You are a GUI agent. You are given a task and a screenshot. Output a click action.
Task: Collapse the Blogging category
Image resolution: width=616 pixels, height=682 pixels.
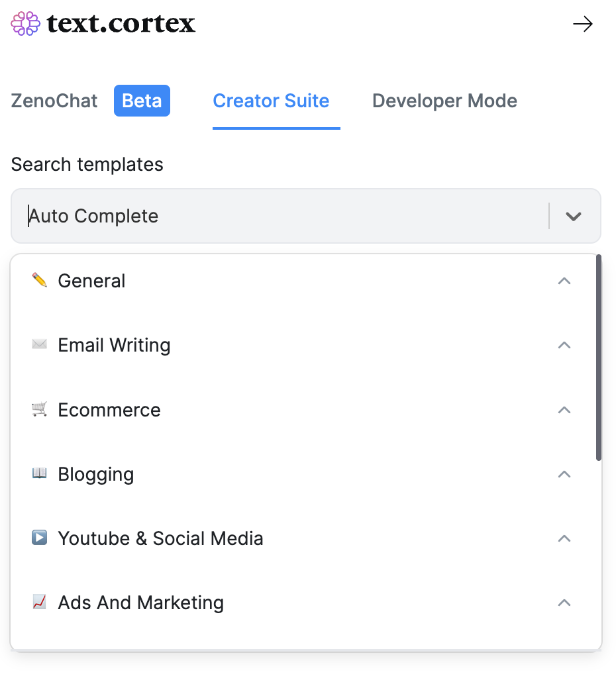click(564, 474)
